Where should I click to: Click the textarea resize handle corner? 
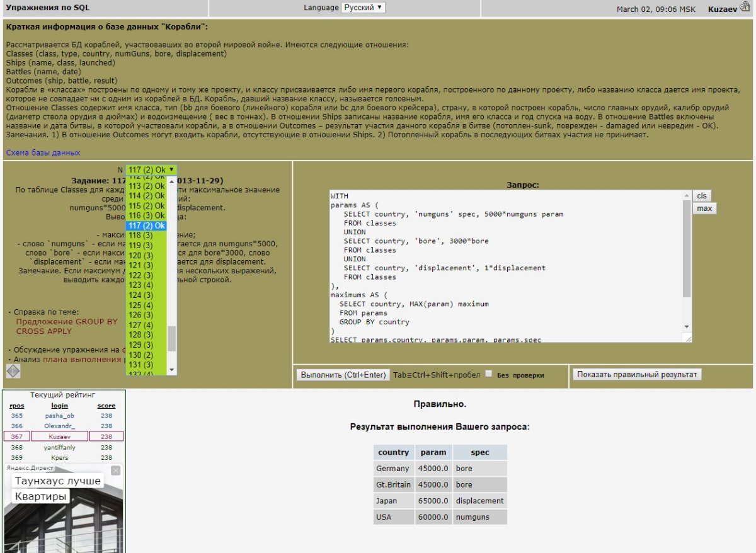pos(687,338)
